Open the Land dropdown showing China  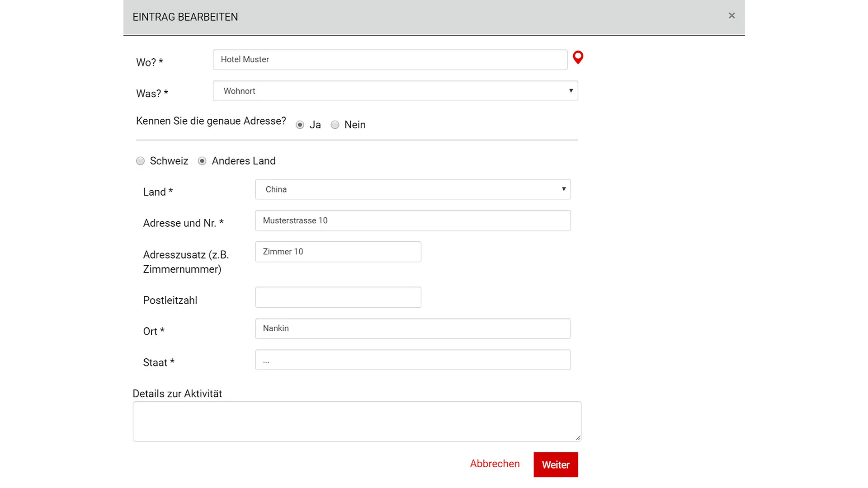coord(413,189)
